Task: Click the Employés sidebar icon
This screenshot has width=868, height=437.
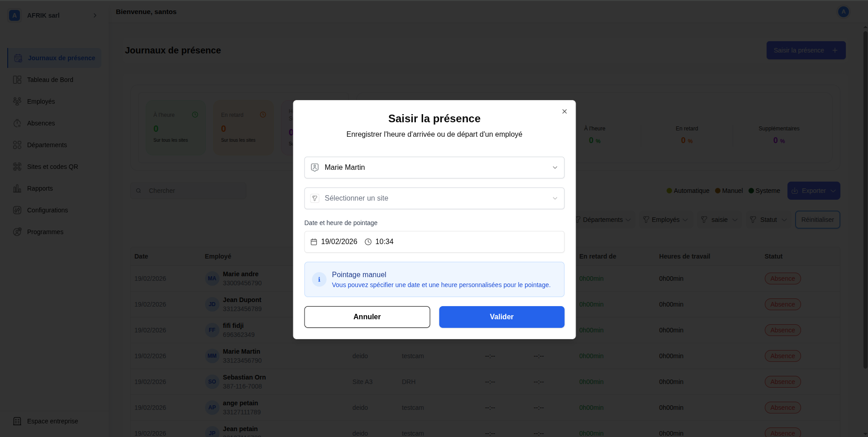Action: pos(17,101)
